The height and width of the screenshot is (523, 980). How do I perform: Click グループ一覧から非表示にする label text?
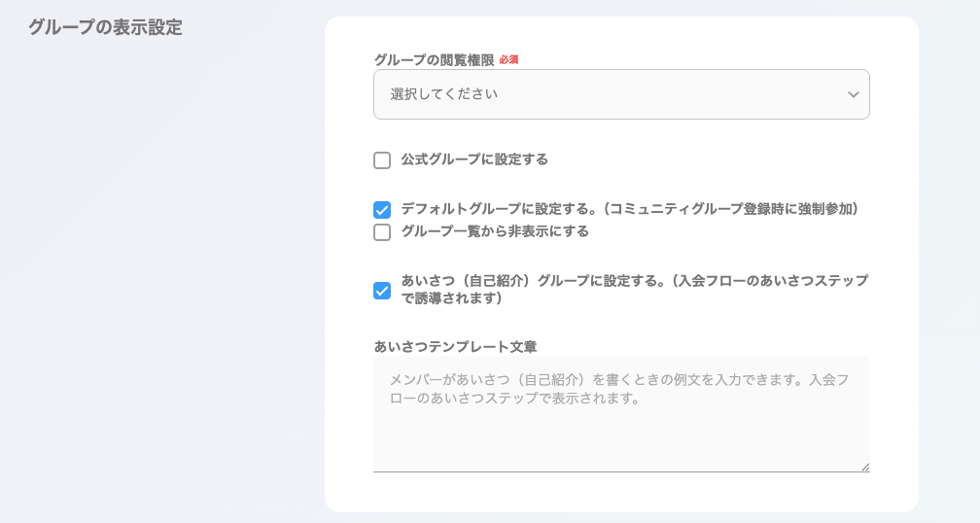495,231
